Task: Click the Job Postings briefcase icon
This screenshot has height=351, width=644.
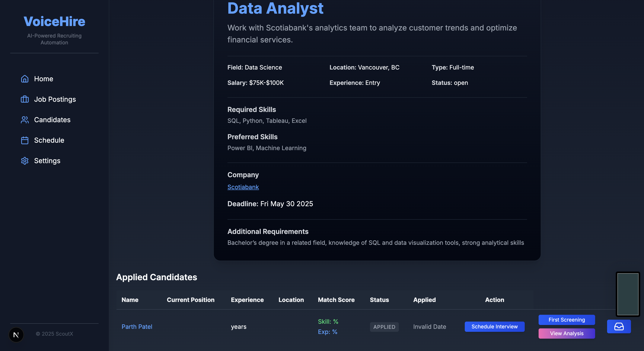Action: coord(25,99)
